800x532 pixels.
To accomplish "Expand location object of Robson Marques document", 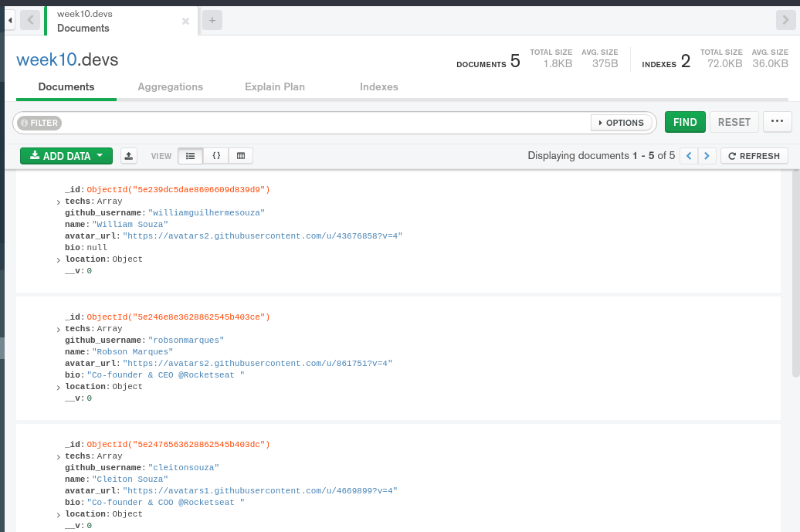I will tap(58, 387).
